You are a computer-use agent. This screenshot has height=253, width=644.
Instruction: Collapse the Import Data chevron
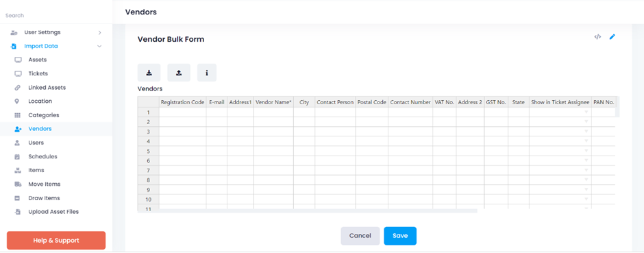(99, 47)
